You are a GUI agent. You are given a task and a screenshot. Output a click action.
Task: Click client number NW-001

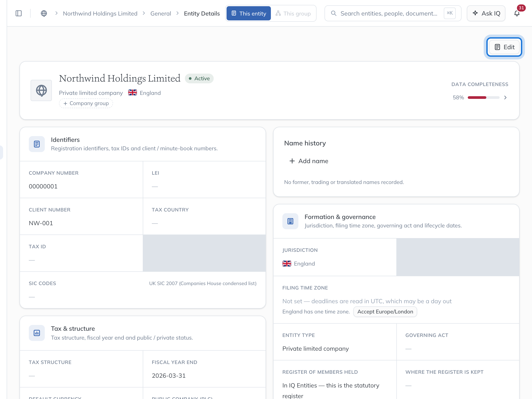(x=41, y=223)
